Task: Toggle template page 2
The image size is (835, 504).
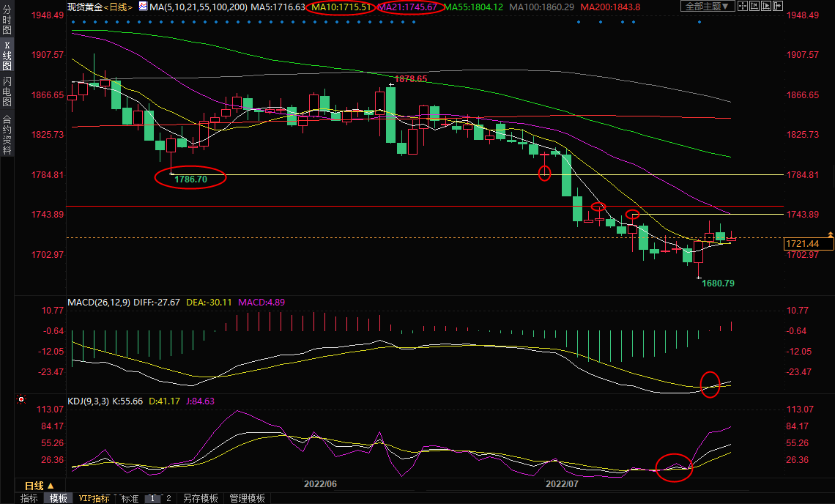Action: point(168,498)
